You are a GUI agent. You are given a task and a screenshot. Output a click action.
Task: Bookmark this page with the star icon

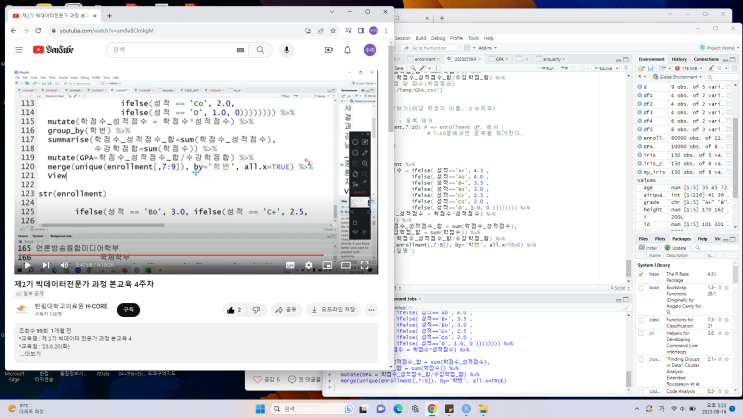(333, 30)
